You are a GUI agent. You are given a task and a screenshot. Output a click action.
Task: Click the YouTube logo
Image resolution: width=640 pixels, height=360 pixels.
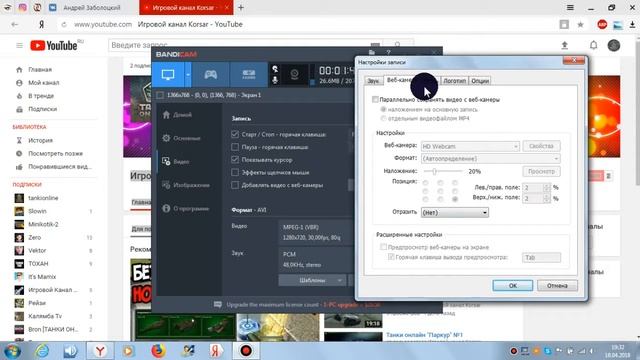[54, 45]
